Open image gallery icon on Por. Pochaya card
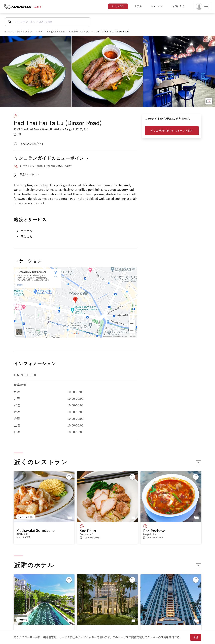Viewport: 215px width, 644px height. 196,517
